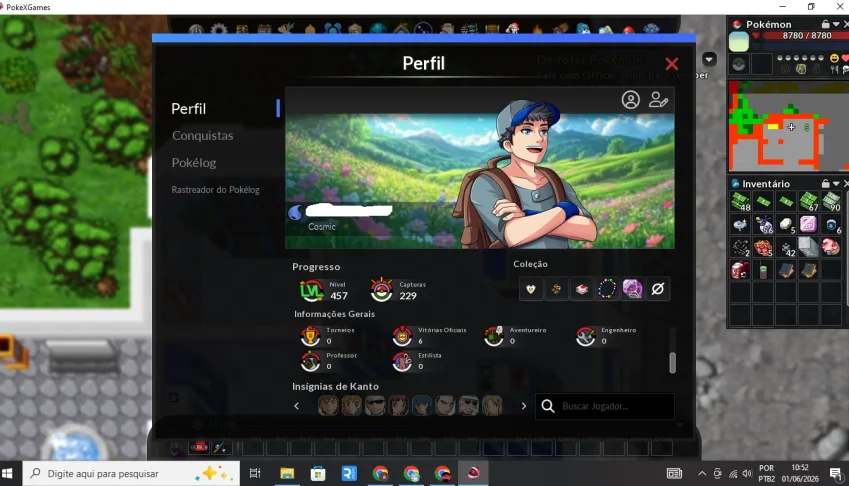The height and width of the screenshot is (486, 849).
Task: Click the Engenheiro wrench icon
Action: pos(586,336)
